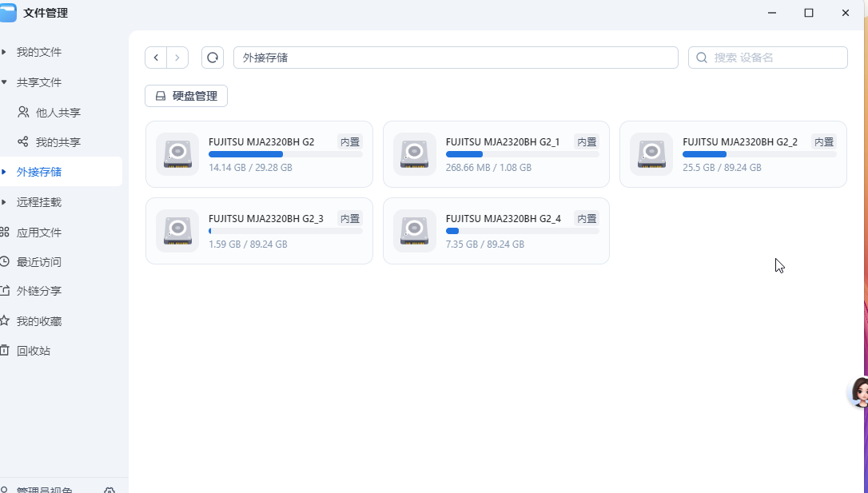Screen dimensions: 868x493
Task: Click the text 1.59 GB / 89.24 GB
Action: pos(248,244)
